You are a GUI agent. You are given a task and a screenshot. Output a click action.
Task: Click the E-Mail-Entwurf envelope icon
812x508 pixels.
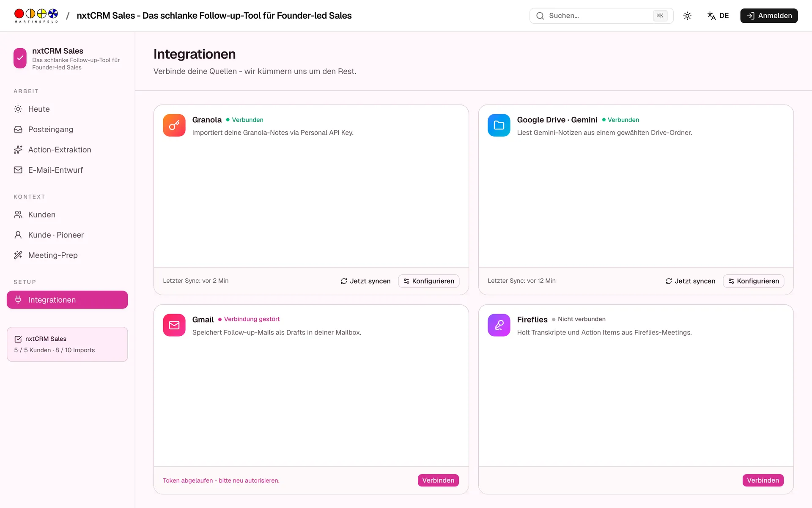click(18, 170)
